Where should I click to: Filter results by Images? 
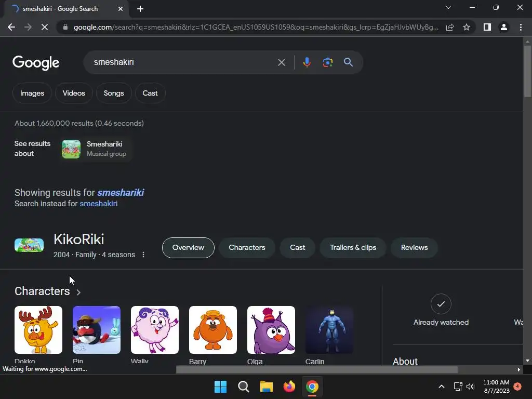pos(32,93)
